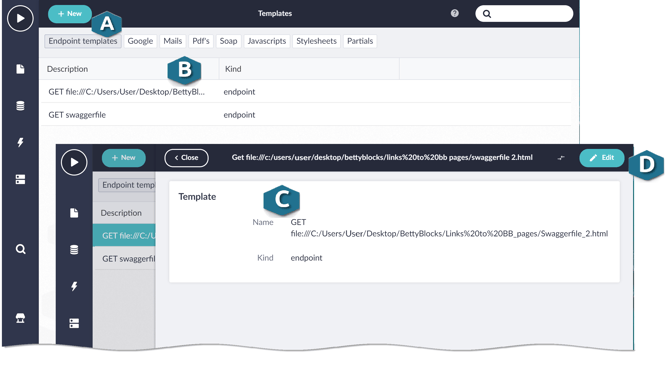Image resolution: width=670 pixels, height=367 pixels.
Task: Select the Partials tab
Action: (x=360, y=41)
